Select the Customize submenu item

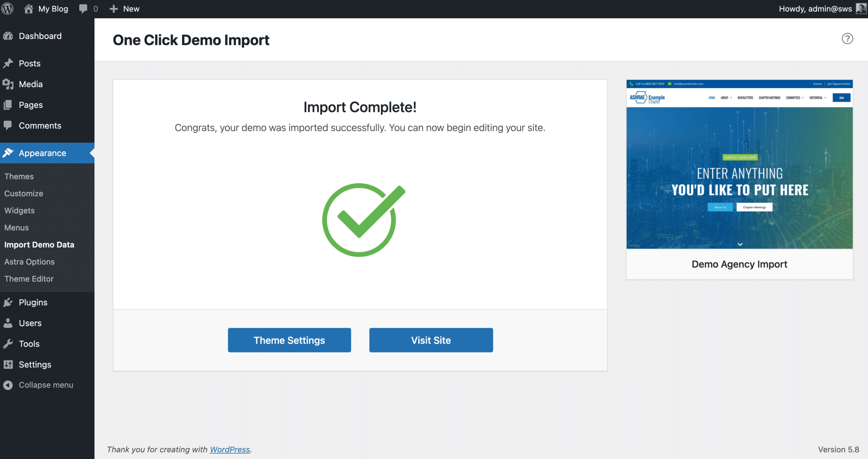[24, 194]
